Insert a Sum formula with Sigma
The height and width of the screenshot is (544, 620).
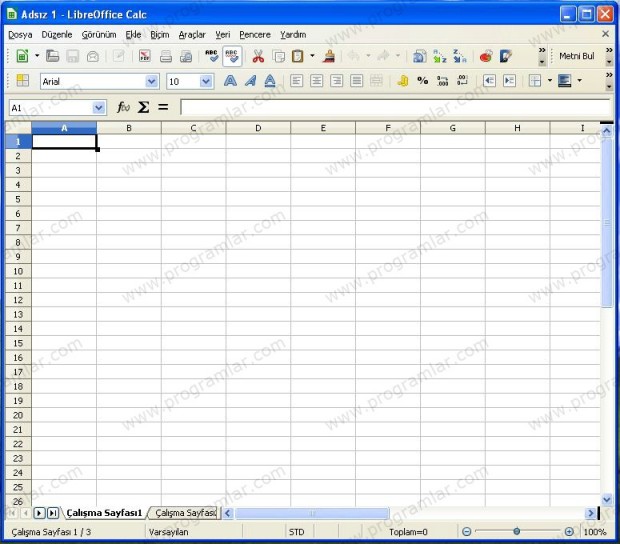coord(143,107)
